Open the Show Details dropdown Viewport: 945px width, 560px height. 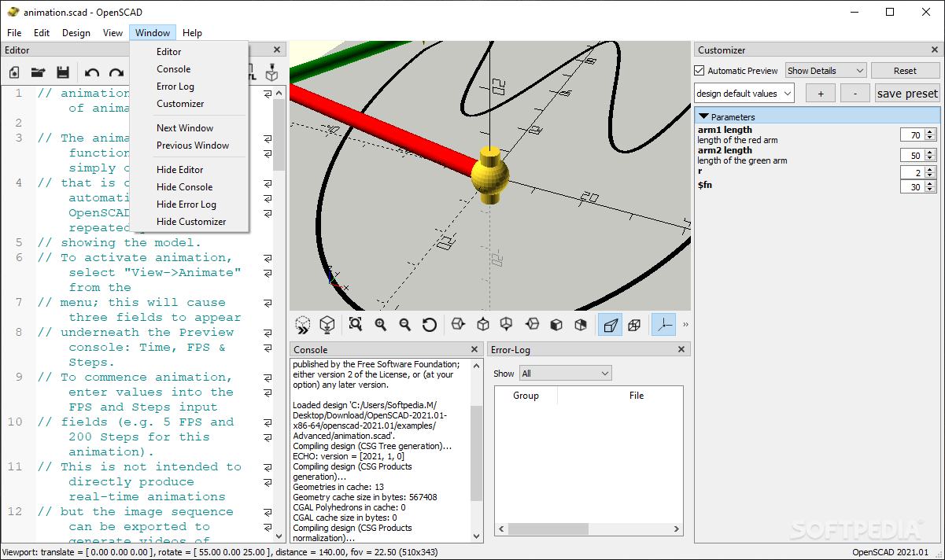pos(825,71)
